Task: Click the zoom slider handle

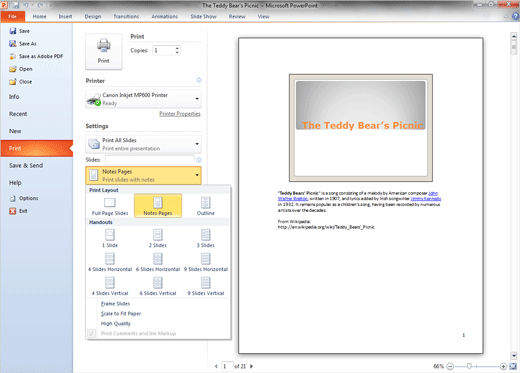Action: (x=469, y=366)
